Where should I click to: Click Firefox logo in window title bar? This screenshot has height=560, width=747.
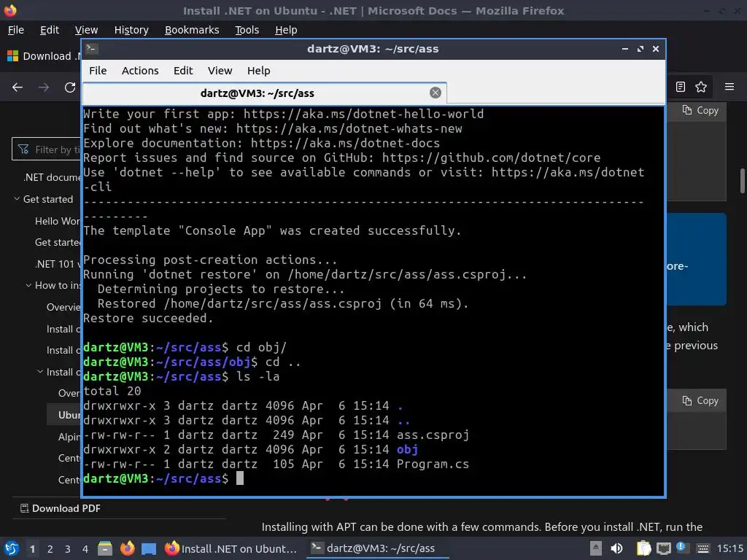(x=10, y=10)
